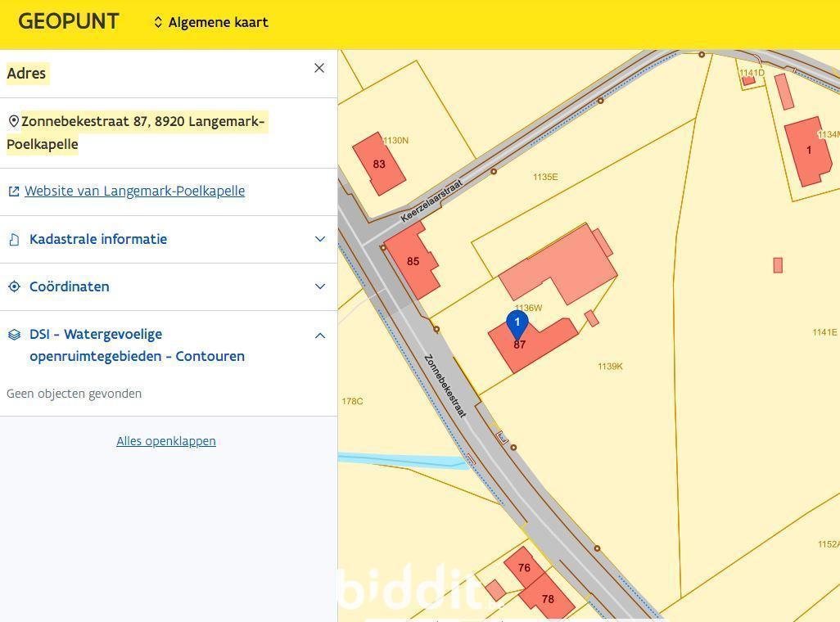Click the DSI layers stack icon

click(x=14, y=335)
